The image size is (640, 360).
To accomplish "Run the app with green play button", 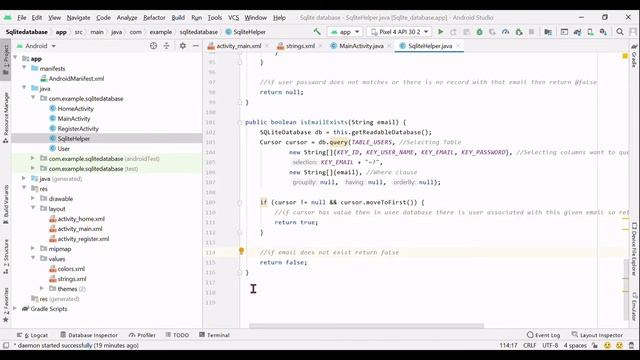I will tap(440, 32).
